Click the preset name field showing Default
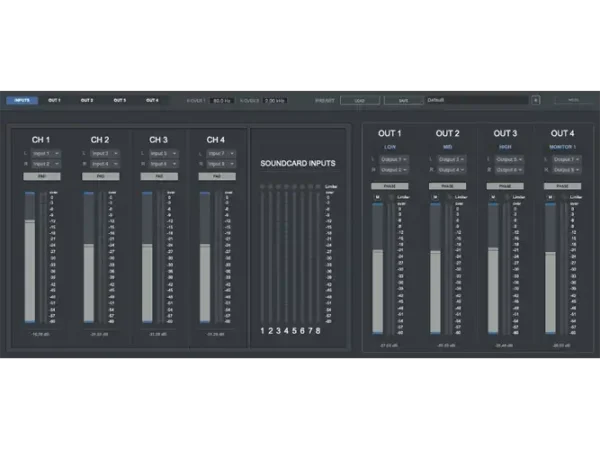The width and height of the screenshot is (600, 450). point(478,100)
